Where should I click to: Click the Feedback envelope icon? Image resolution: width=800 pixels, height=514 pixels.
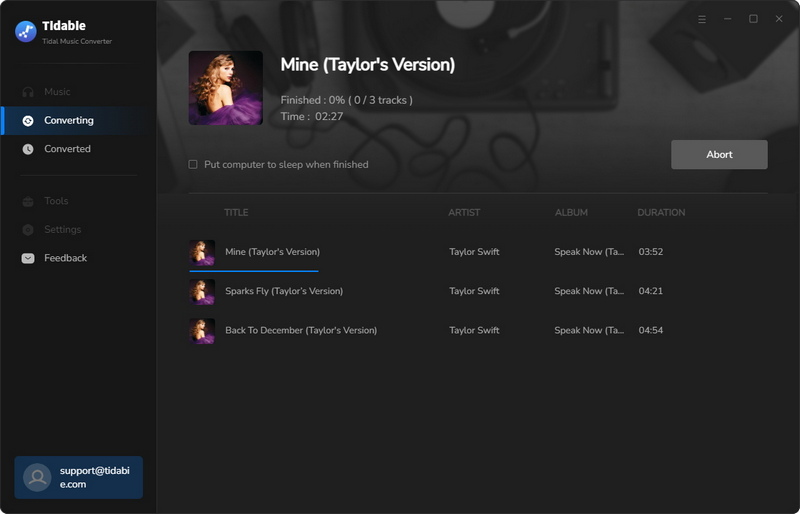coord(28,258)
